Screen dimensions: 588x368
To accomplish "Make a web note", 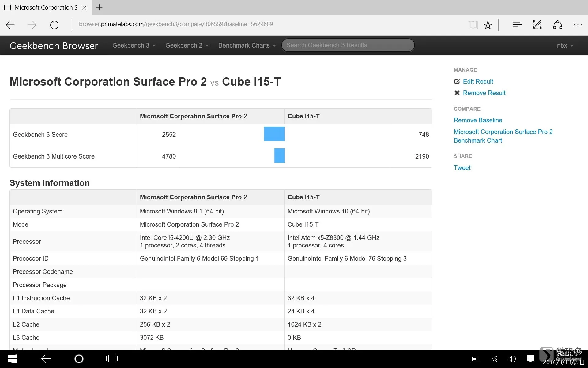I will point(537,25).
